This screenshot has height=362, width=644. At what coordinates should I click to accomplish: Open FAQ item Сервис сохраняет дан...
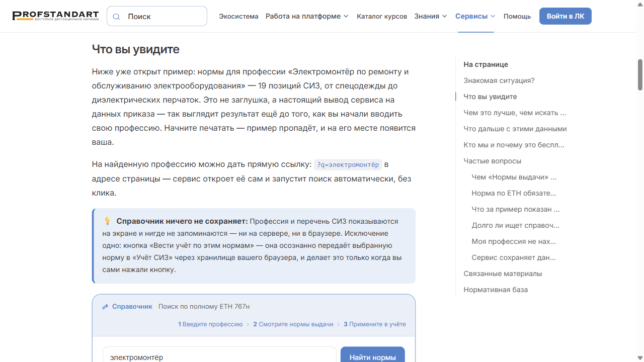(x=514, y=257)
